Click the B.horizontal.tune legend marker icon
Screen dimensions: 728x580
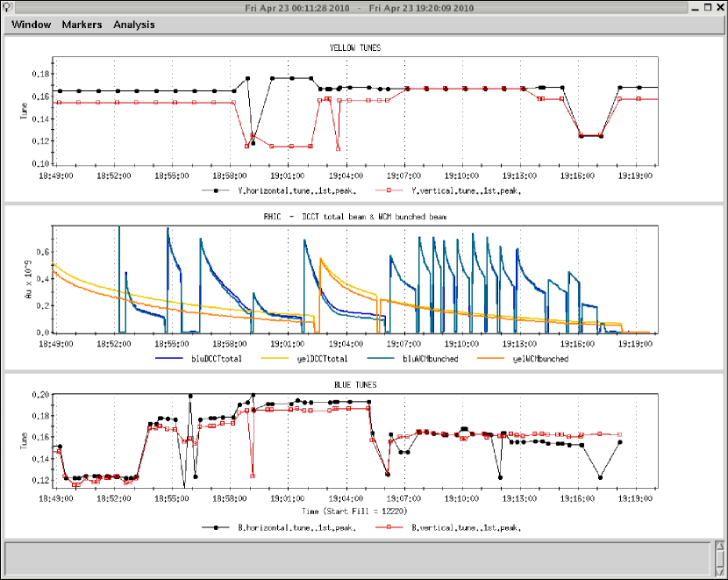(x=214, y=527)
